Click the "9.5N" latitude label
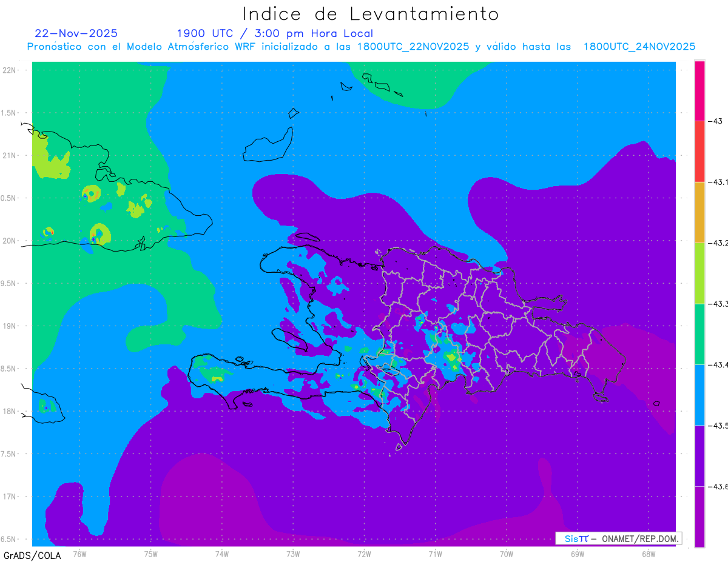The image size is (728, 562). click(8, 283)
